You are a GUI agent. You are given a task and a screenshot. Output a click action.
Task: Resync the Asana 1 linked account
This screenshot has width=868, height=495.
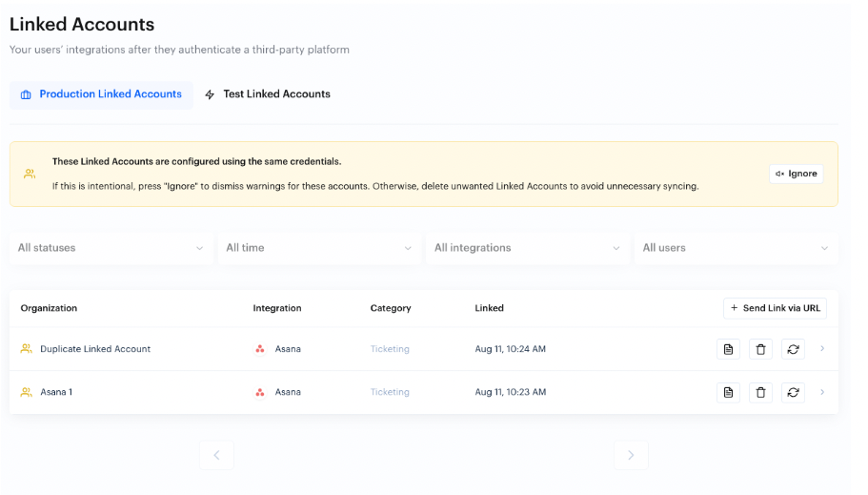[793, 392]
